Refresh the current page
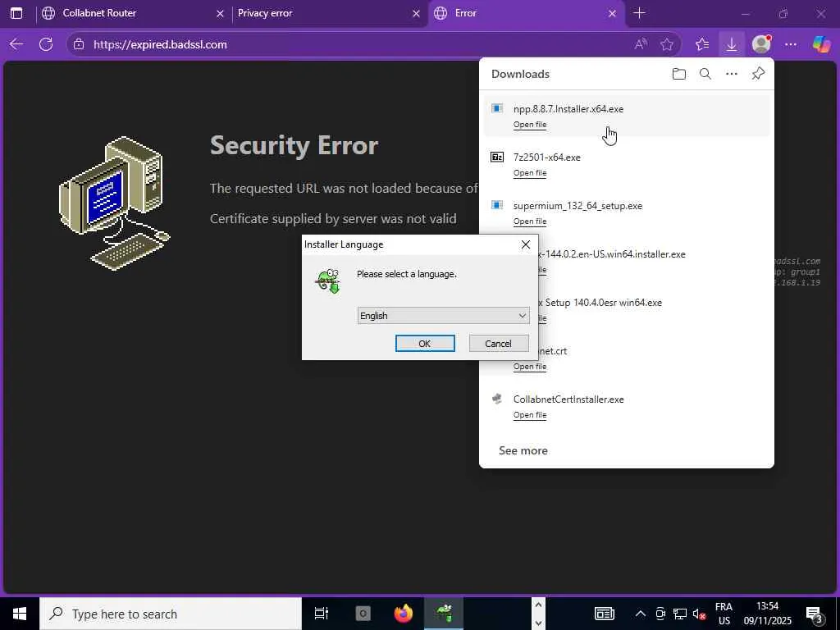The image size is (840, 630). coord(46,44)
